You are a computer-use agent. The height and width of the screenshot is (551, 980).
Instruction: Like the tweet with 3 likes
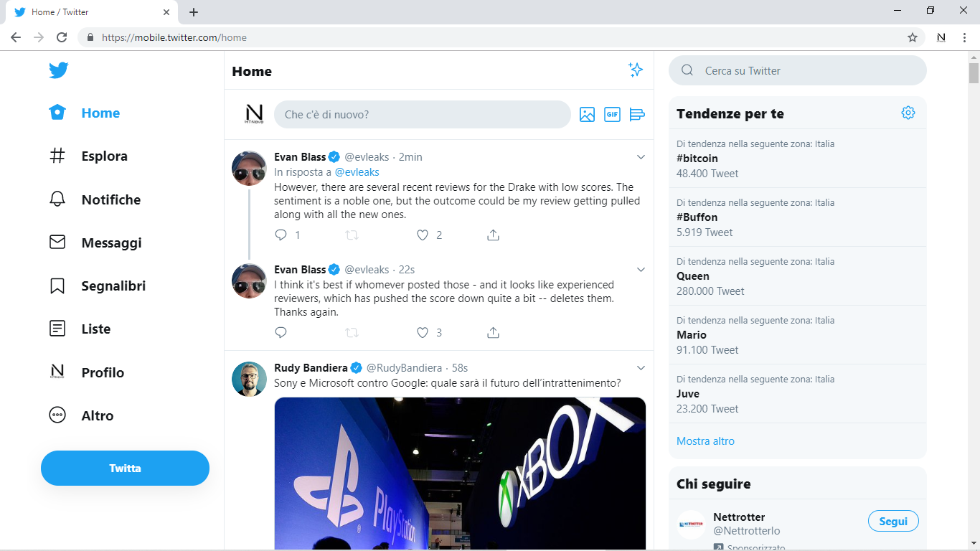pyautogui.click(x=423, y=332)
